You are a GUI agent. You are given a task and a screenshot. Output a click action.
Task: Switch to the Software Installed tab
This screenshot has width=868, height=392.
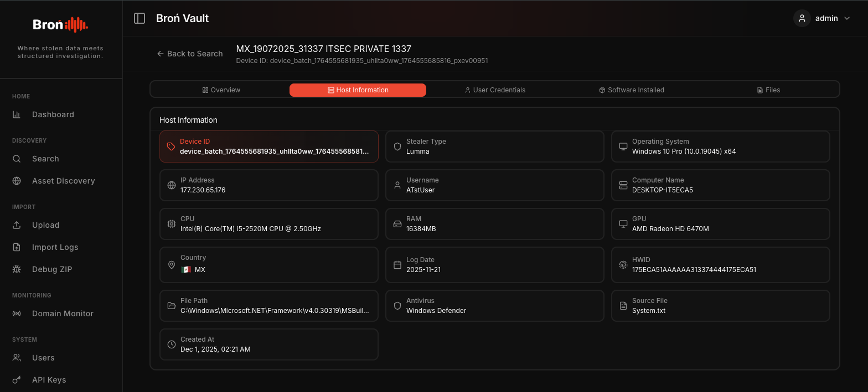[632, 90]
